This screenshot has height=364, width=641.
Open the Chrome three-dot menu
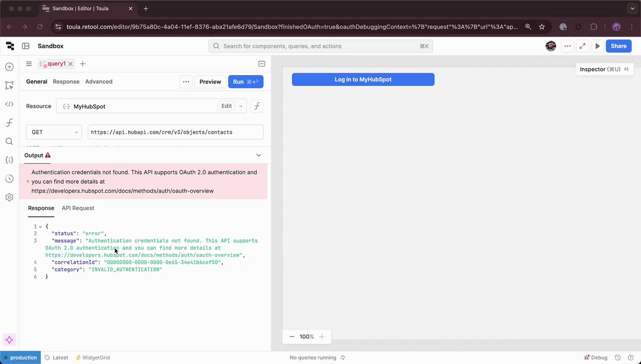tap(631, 27)
